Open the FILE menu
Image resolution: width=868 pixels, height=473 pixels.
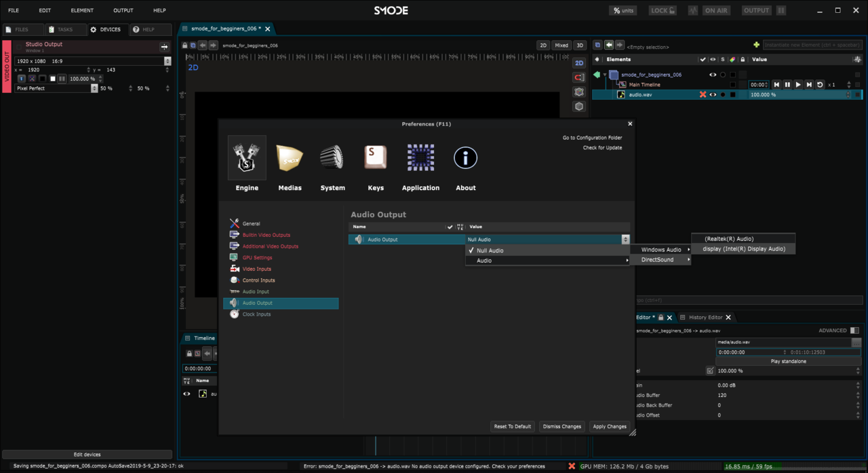14,11
